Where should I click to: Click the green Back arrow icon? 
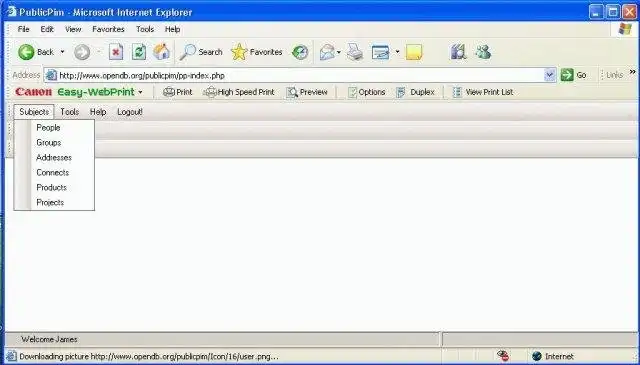(26, 52)
